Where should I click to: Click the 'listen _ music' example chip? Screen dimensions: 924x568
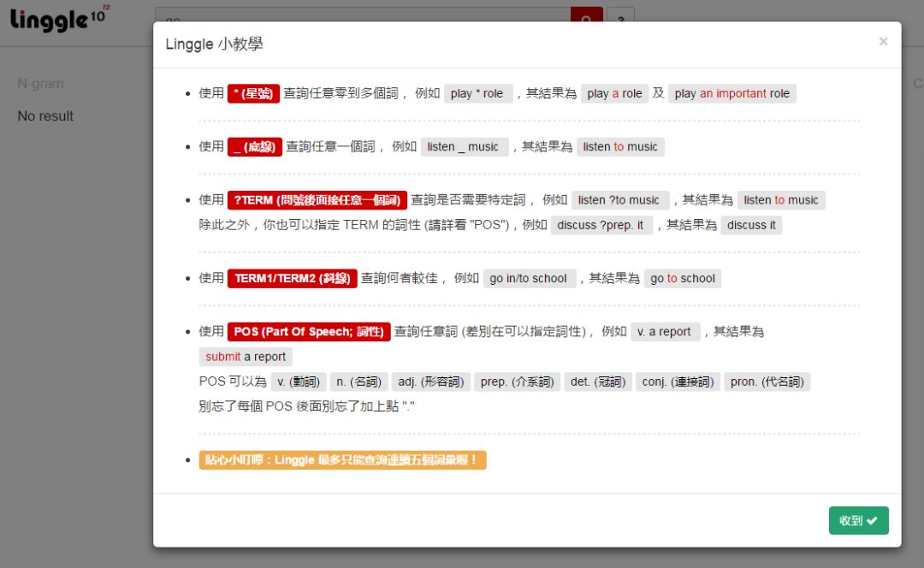click(464, 146)
